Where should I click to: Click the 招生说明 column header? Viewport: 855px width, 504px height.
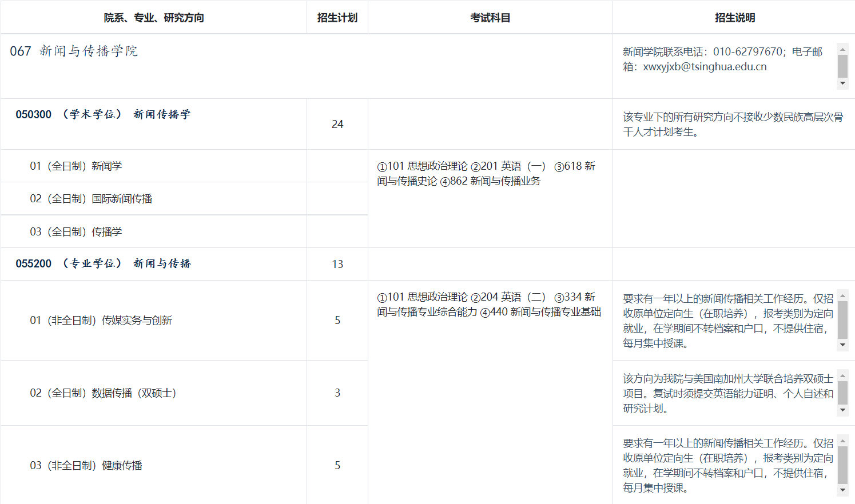[735, 18]
